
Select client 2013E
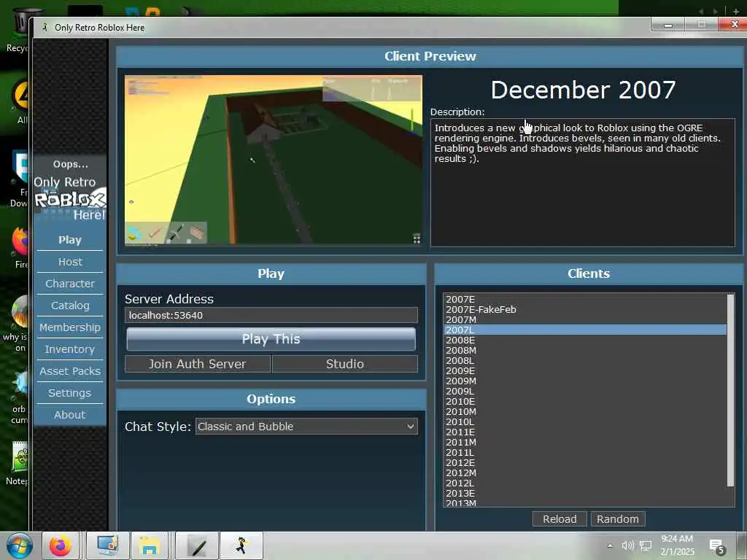tap(585, 494)
